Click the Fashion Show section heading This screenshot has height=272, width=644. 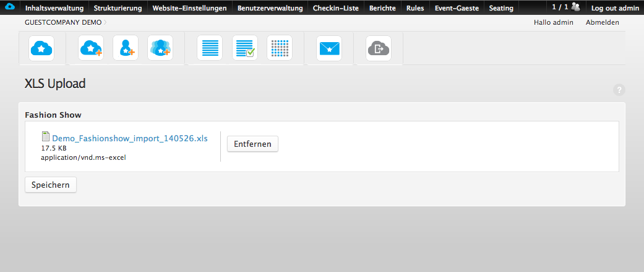click(53, 115)
